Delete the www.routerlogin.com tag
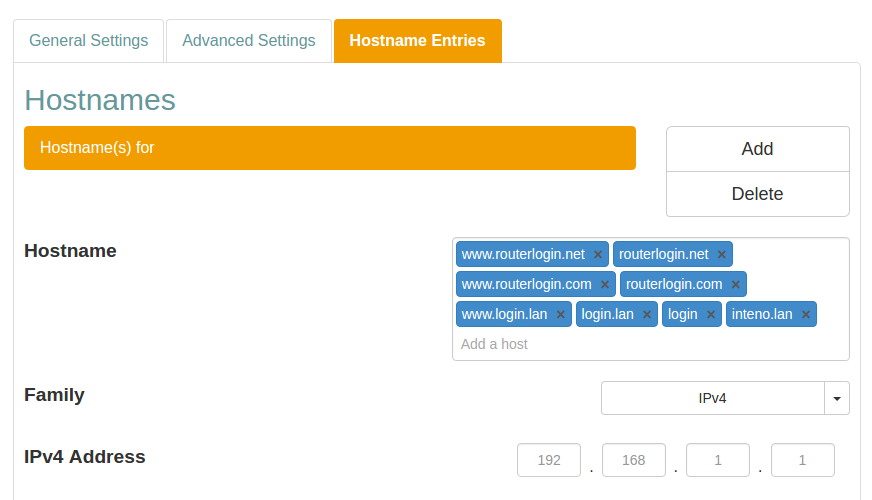 pos(605,285)
